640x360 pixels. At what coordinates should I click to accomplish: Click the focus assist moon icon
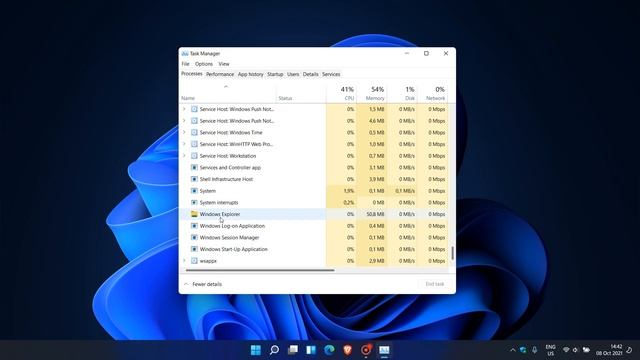pyautogui.click(x=629, y=350)
